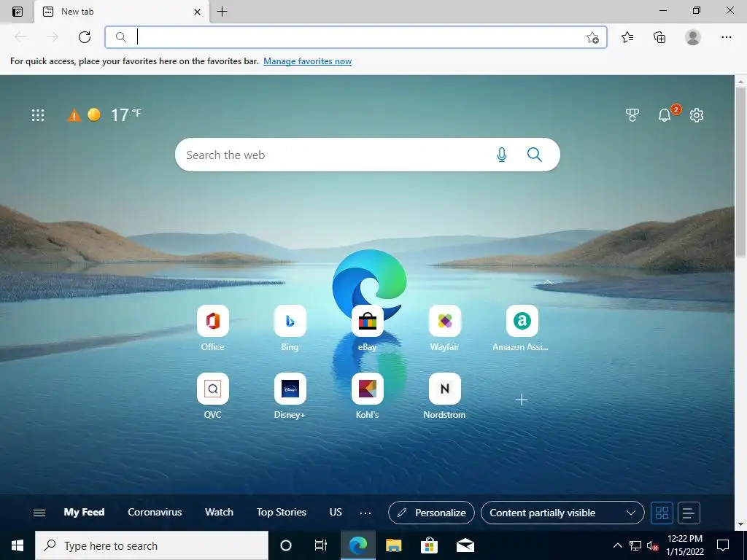Screen dimensions: 747x560
Task: Select the Coronavirus tab
Action: coord(155,512)
